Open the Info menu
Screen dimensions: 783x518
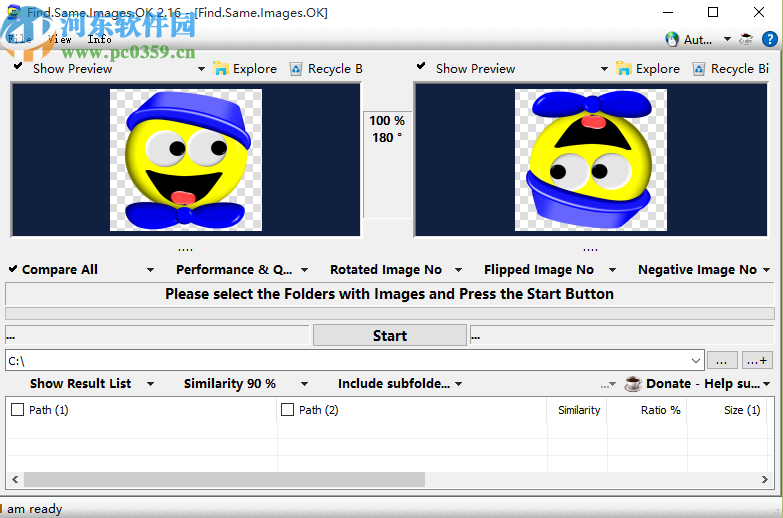point(99,39)
